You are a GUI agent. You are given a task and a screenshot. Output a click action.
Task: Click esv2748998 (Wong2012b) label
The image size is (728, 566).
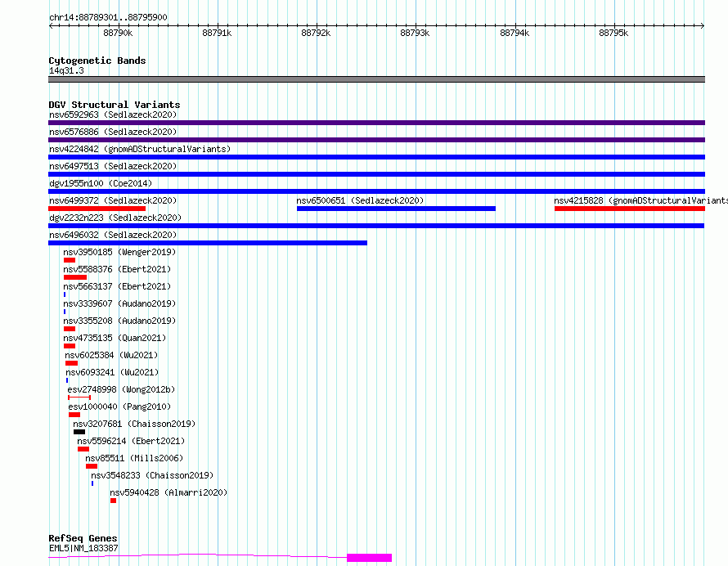[x=121, y=389]
